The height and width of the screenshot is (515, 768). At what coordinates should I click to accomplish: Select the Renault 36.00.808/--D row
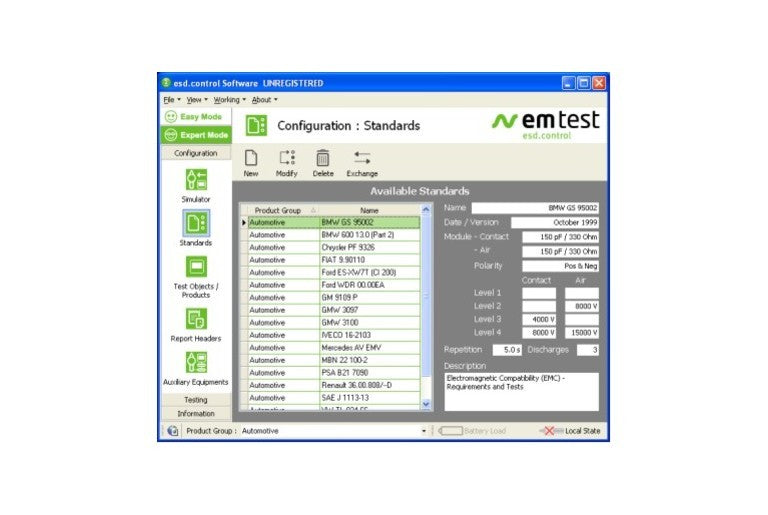pos(334,385)
